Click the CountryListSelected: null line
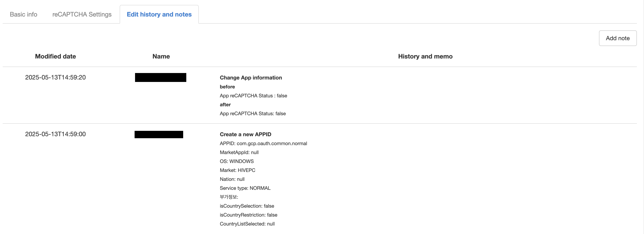 [247, 224]
